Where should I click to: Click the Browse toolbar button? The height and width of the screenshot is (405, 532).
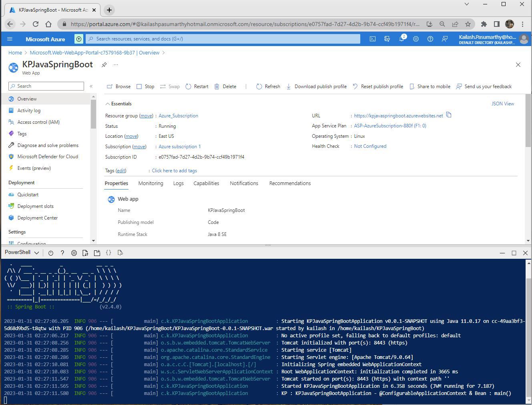click(x=118, y=87)
